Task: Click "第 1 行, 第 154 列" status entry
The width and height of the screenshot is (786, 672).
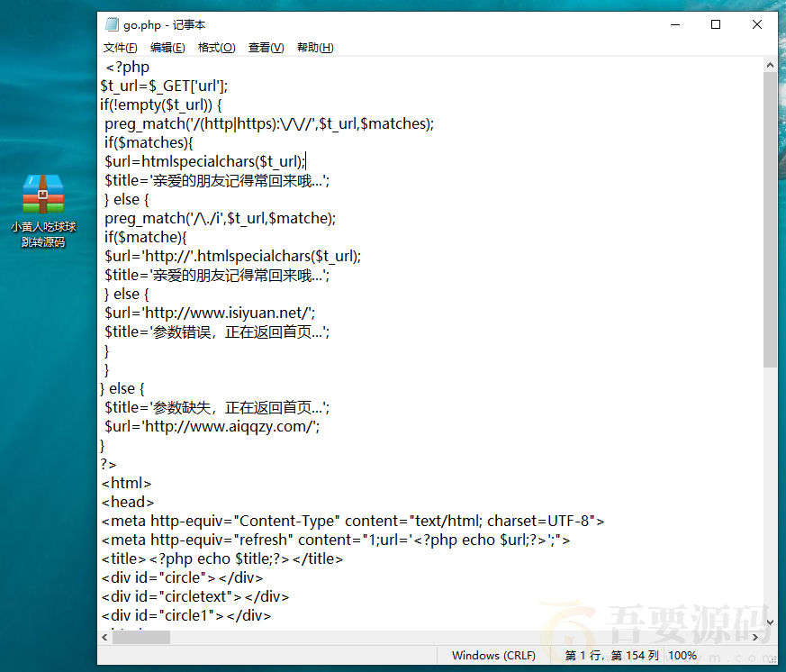Action: tap(611, 656)
